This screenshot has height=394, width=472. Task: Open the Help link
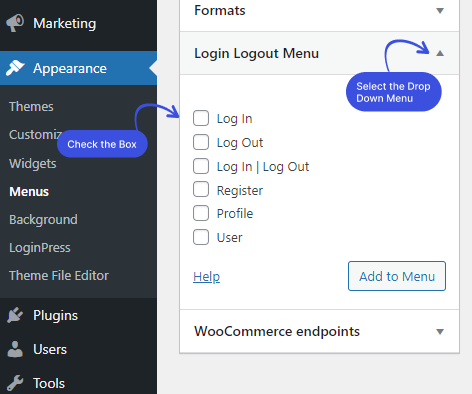pyautogui.click(x=206, y=277)
